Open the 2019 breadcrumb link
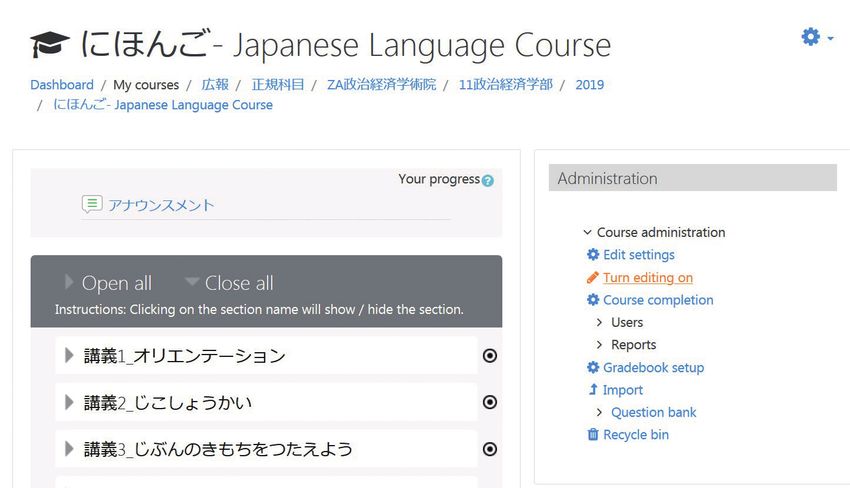Screen dimensions: 850x488 [590, 85]
